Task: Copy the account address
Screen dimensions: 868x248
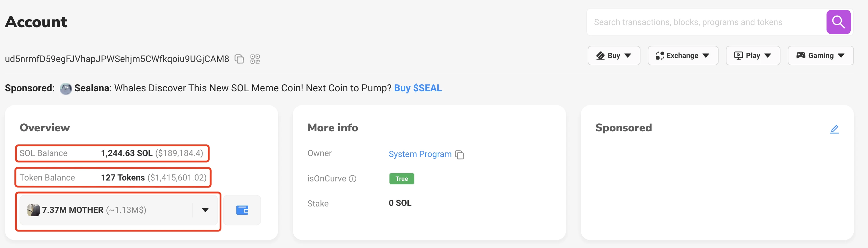Action: [239, 59]
